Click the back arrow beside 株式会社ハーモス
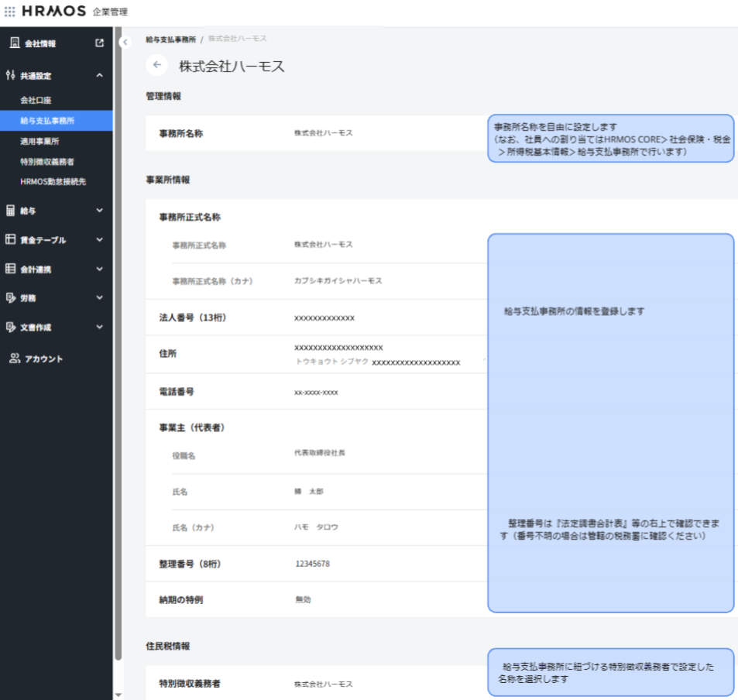This screenshot has width=738, height=700. tap(157, 66)
